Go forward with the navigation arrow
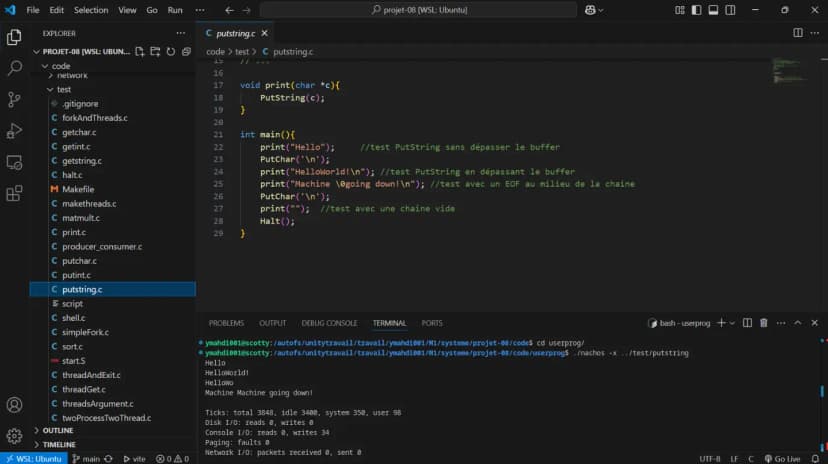This screenshot has width=828, height=464. point(247,10)
